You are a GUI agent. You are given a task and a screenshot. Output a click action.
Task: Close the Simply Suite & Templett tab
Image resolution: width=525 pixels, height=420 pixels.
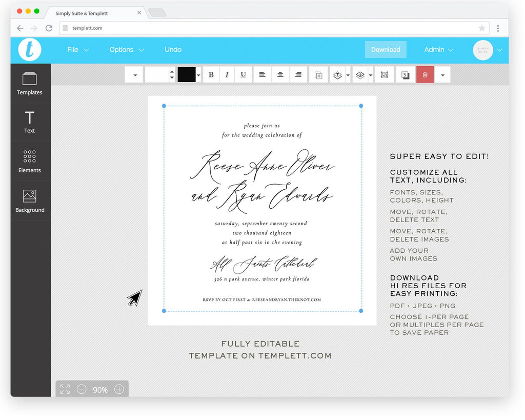tap(139, 13)
